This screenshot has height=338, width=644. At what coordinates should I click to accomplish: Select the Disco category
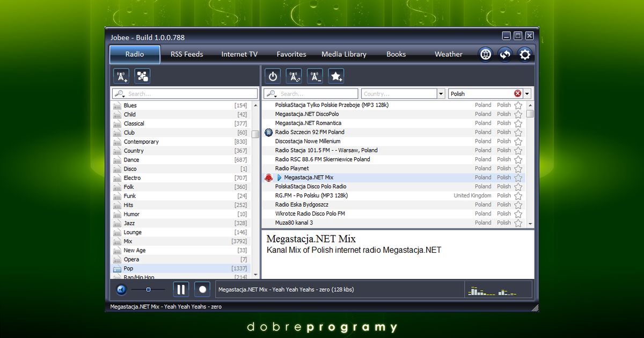(x=180, y=168)
